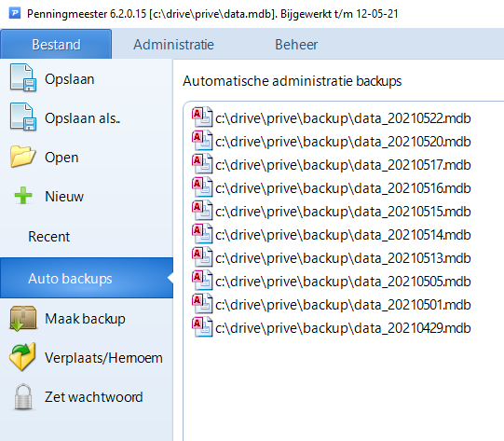Select backup path data_20210520.mdb

click(343, 142)
